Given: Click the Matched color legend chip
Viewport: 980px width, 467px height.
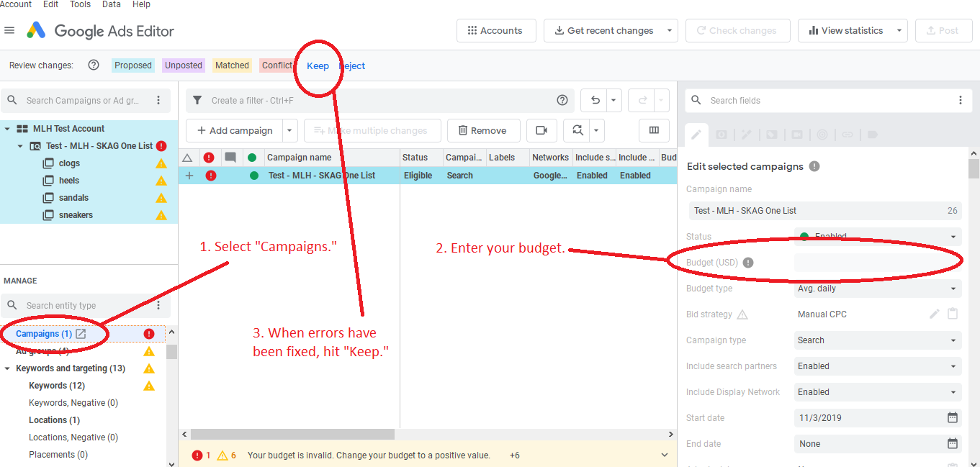Looking at the screenshot, I should (x=232, y=65).
